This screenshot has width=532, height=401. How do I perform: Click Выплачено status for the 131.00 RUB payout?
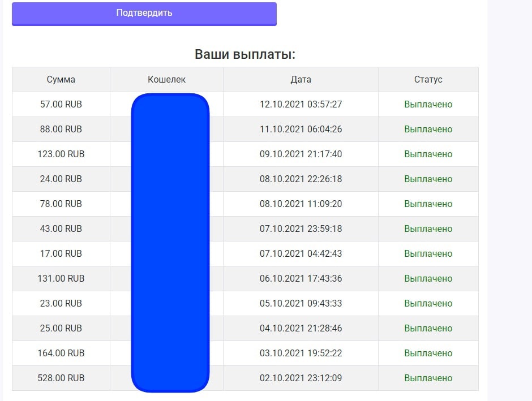click(428, 279)
